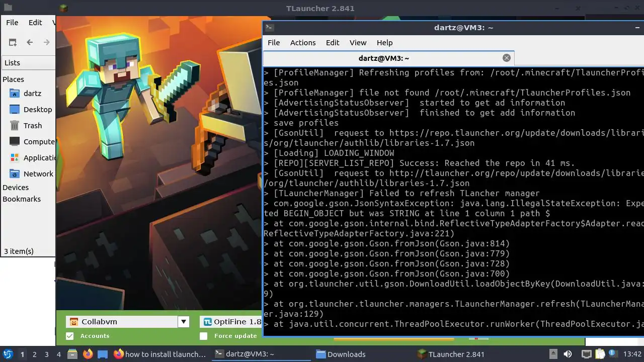Open the terminal View menu
The image size is (644, 362).
click(358, 43)
